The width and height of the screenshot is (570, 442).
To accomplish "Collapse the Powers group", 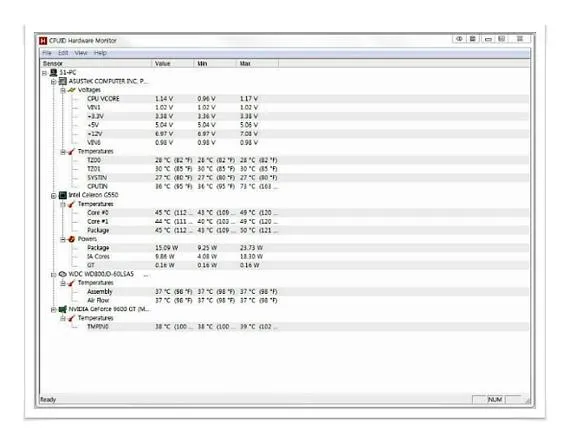I will tap(63, 240).
